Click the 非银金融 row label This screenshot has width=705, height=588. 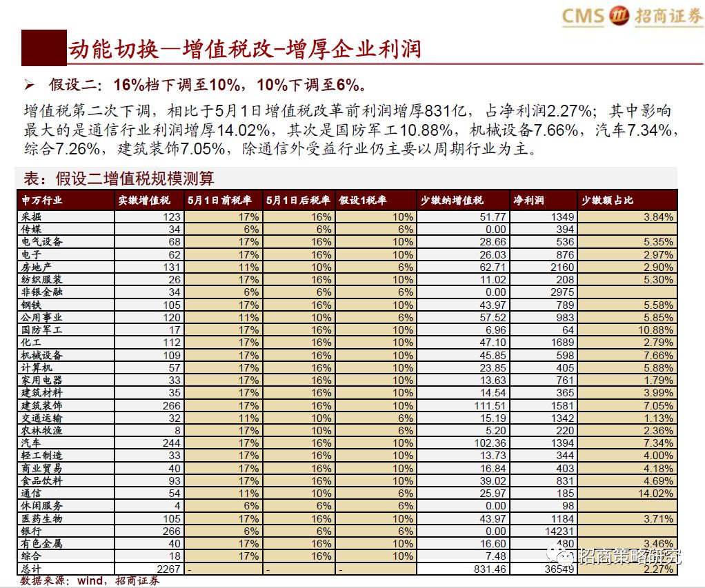pyautogui.click(x=41, y=292)
